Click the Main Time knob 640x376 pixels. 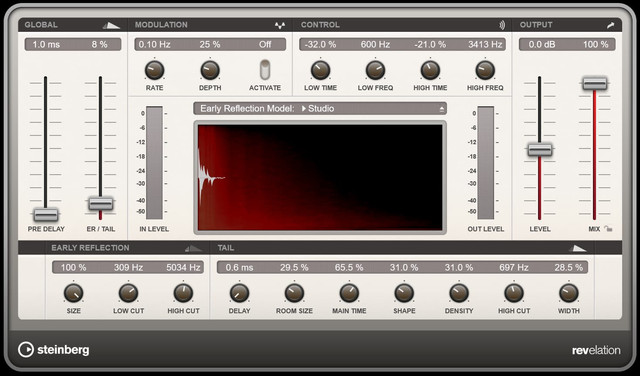pos(349,293)
